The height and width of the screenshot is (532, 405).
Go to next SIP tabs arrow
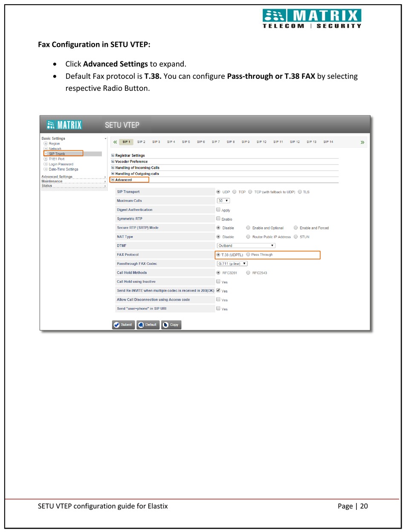(362, 142)
